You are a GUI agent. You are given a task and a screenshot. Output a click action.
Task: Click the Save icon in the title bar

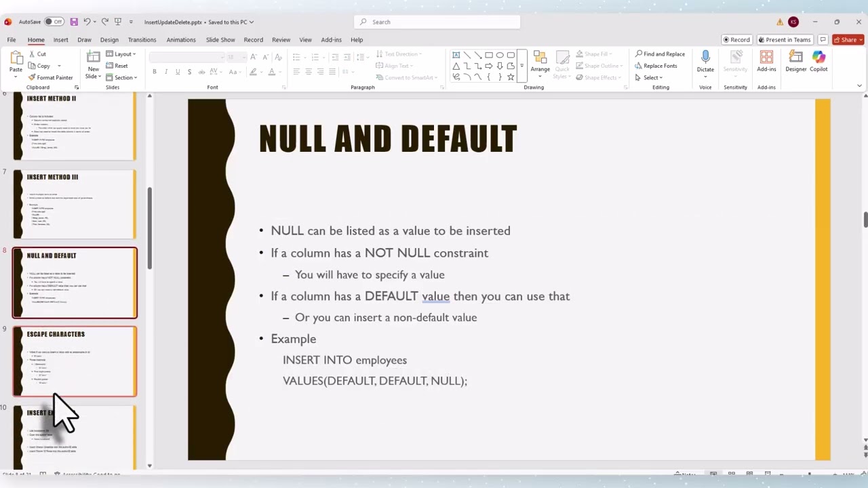74,22
